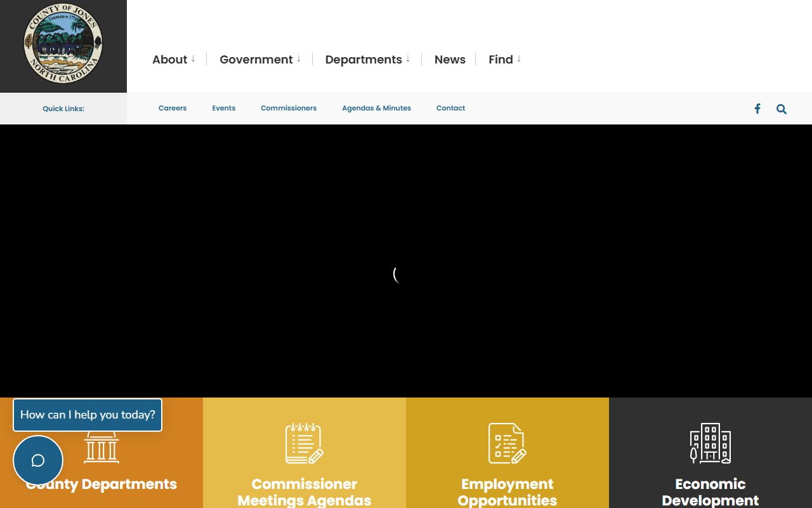Click the building icon for Economic Development

710,443
